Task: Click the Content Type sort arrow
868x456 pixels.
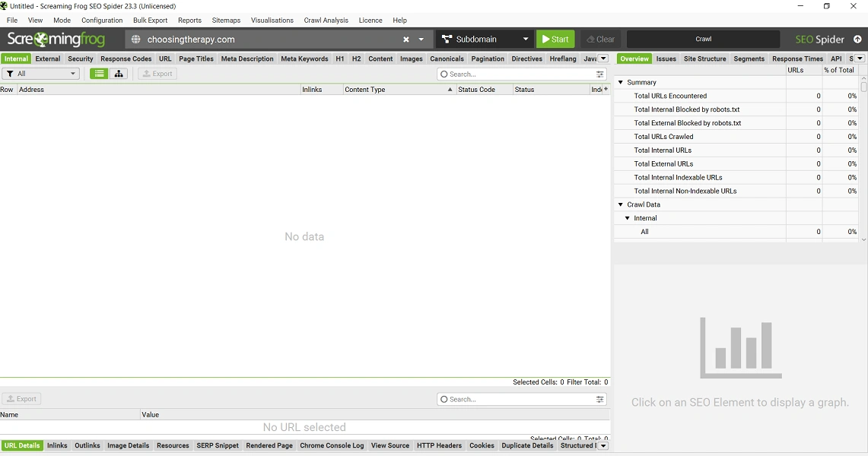Action: 450,90
